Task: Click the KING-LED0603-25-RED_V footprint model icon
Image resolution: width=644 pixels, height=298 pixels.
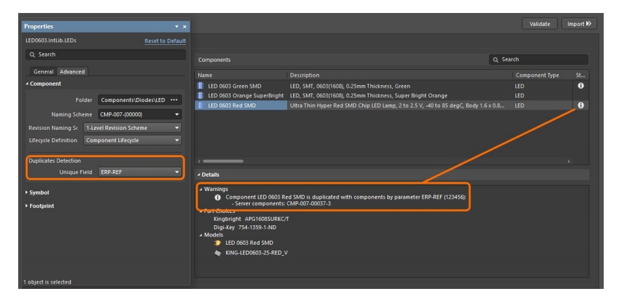Action: point(218,253)
